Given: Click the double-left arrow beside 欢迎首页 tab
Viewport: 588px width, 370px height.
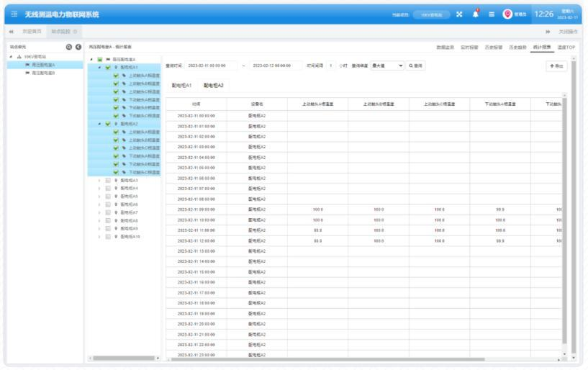Looking at the screenshot, I should [12, 32].
